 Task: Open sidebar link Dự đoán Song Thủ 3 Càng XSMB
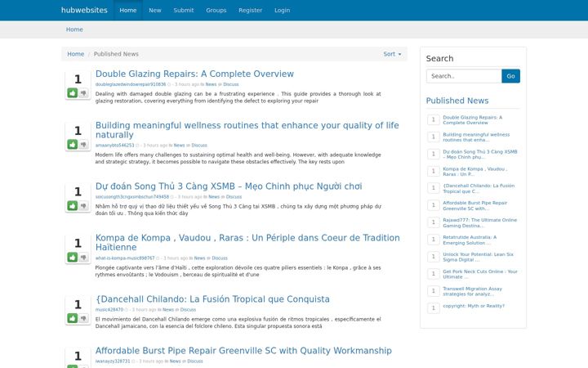click(480, 155)
